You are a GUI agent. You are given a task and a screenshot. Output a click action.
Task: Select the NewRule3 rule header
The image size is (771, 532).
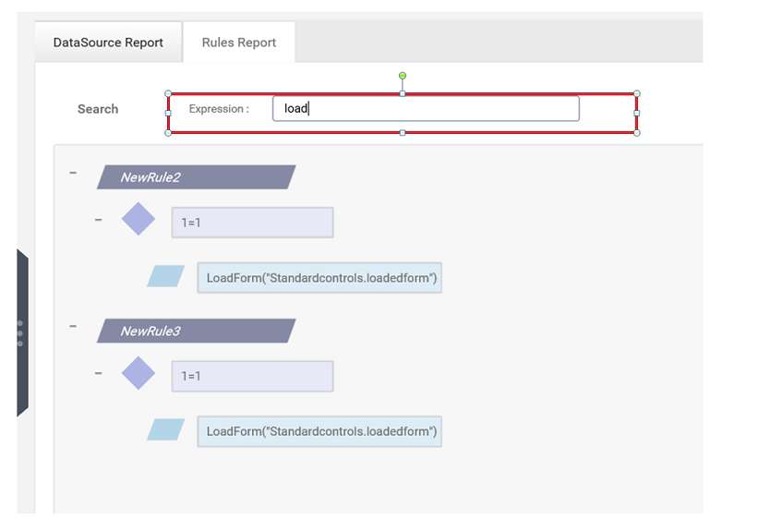(196, 331)
